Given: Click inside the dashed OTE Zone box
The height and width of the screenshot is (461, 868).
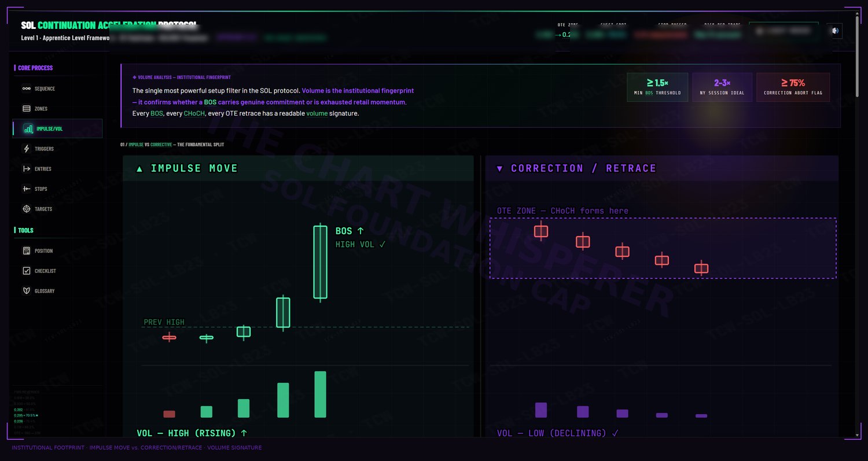Looking at the screenshot, I should pos(663,248).
